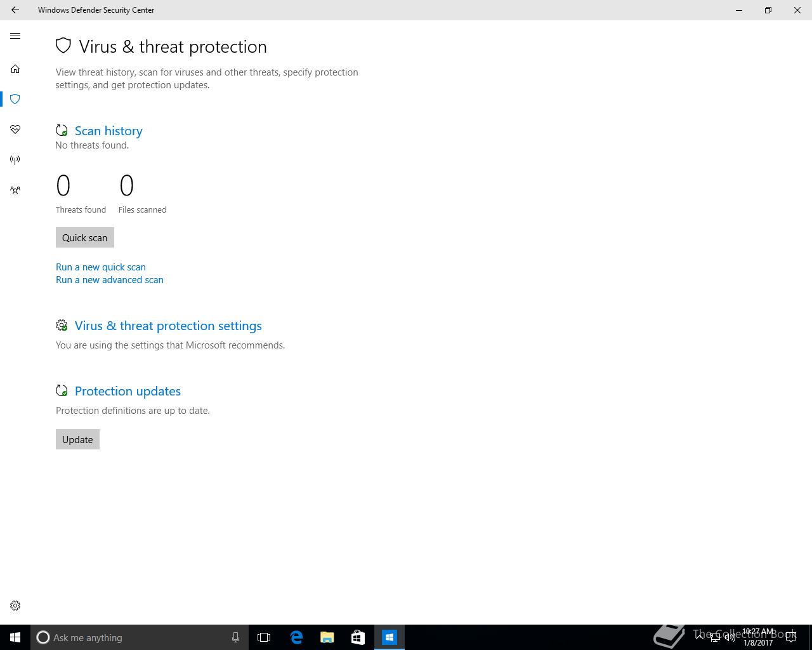Open the Store from taskbar
812x650 pixels.
(358, 637)
